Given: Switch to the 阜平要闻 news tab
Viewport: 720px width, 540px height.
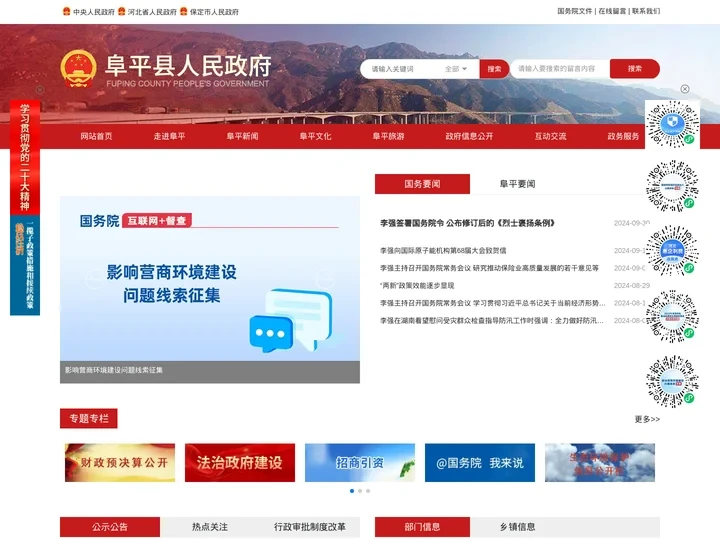Looking at the screenshot, I should (x=517, y=184).
